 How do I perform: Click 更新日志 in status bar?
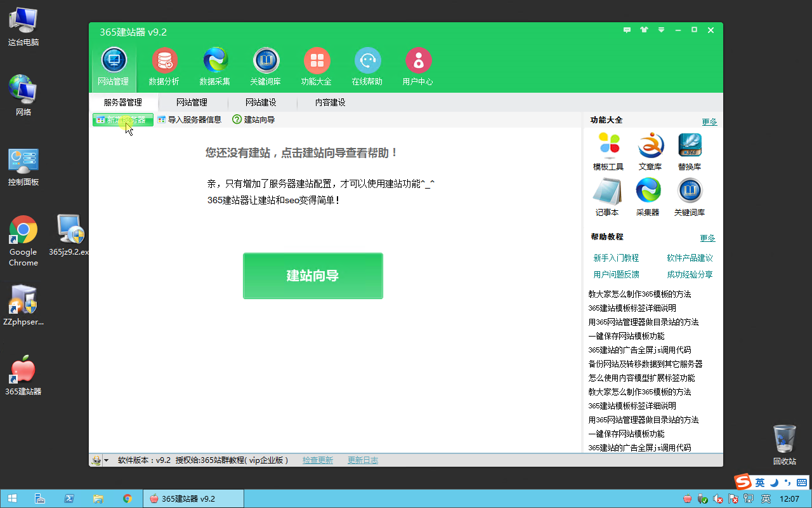tap(363, 460)
